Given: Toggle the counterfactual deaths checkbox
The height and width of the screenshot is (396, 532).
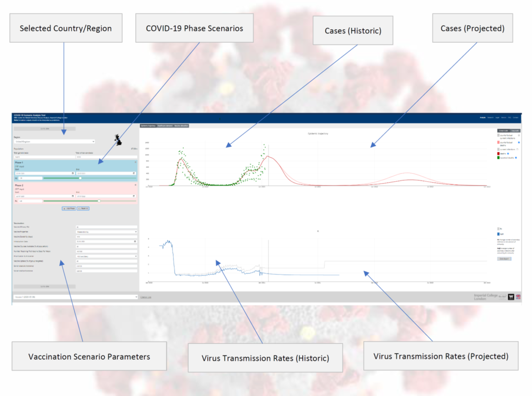Looking at the screenshot, I should tap(519, 142).
